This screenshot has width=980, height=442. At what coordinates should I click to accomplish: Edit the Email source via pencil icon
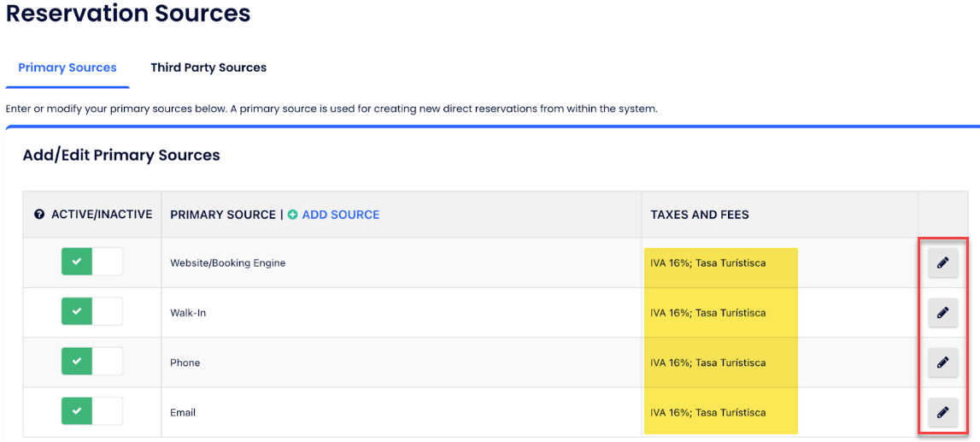(942, 412)
